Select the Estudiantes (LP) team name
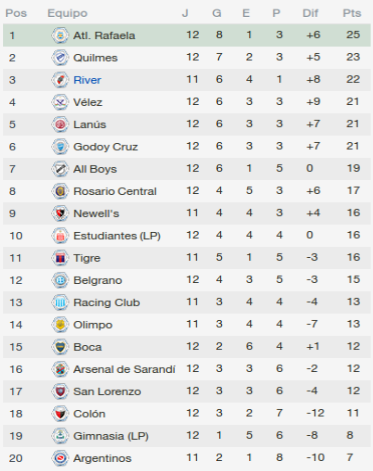373x471 pixels. 117,236
